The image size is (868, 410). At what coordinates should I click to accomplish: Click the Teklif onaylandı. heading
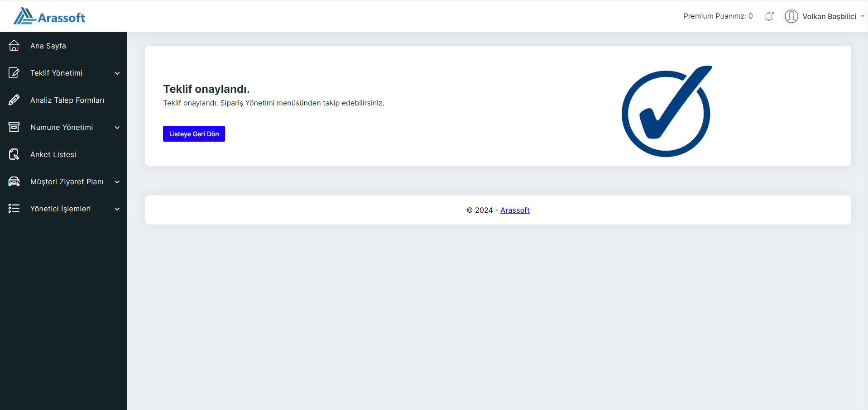206,89
